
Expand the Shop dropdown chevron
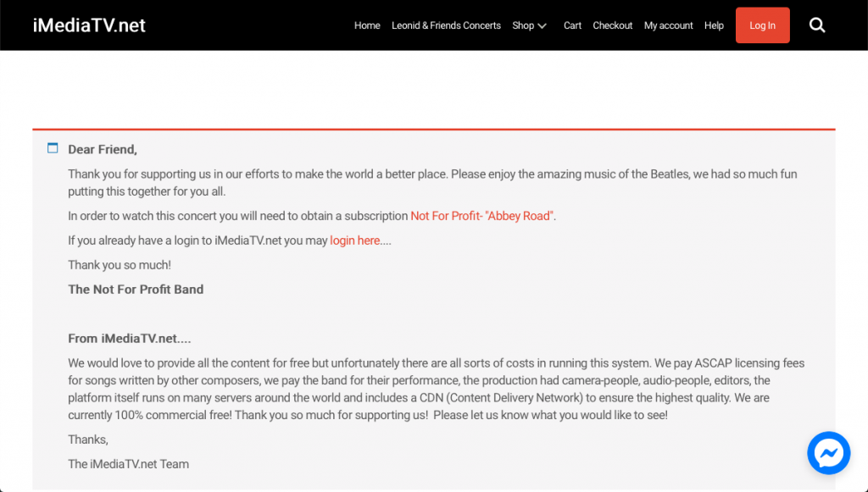click(x=542, y=26)
